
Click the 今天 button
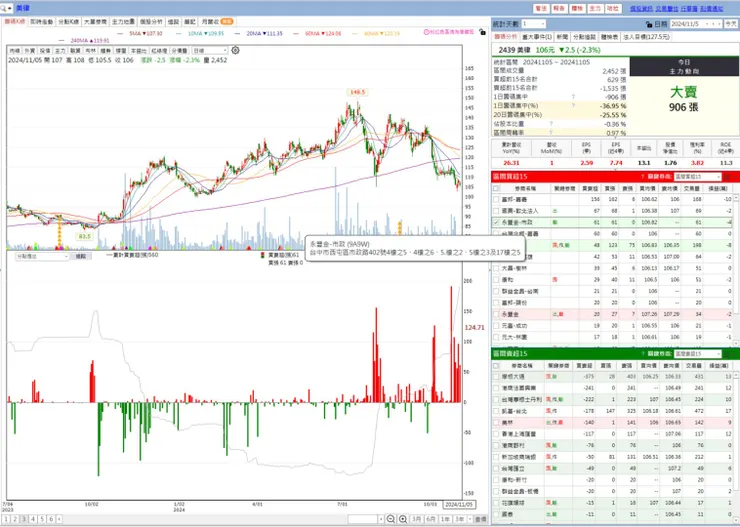click(731, 24)
